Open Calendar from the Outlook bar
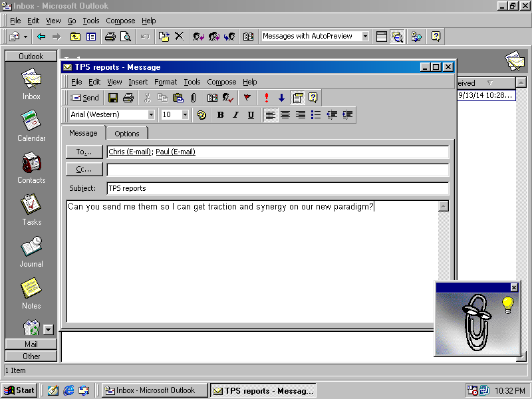Viewport: 532px width, 399px height. click(31, 126)
